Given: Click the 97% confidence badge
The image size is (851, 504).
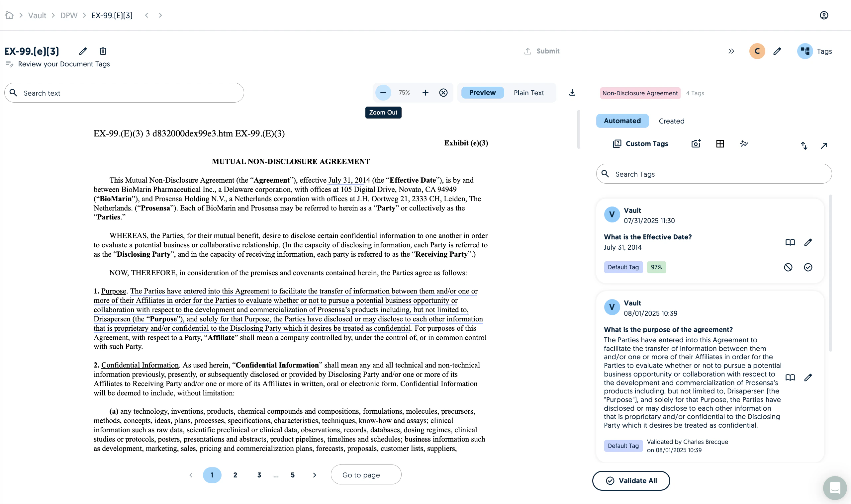Looking at the screenshot, I should click(656, 267).
